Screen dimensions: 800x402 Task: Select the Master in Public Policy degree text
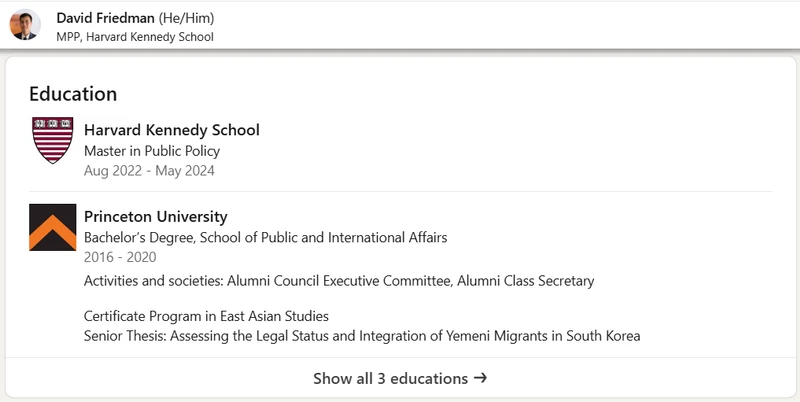(x=151, y=151)
